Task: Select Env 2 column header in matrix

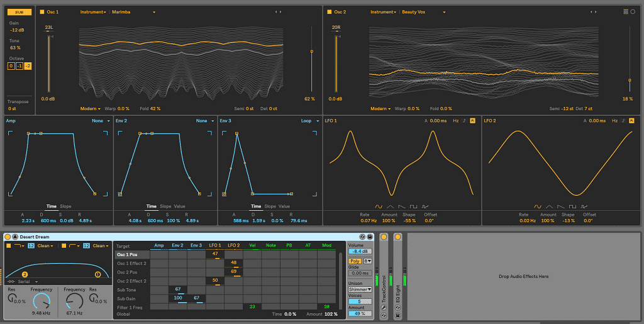Action: click(x=177, y=245)
